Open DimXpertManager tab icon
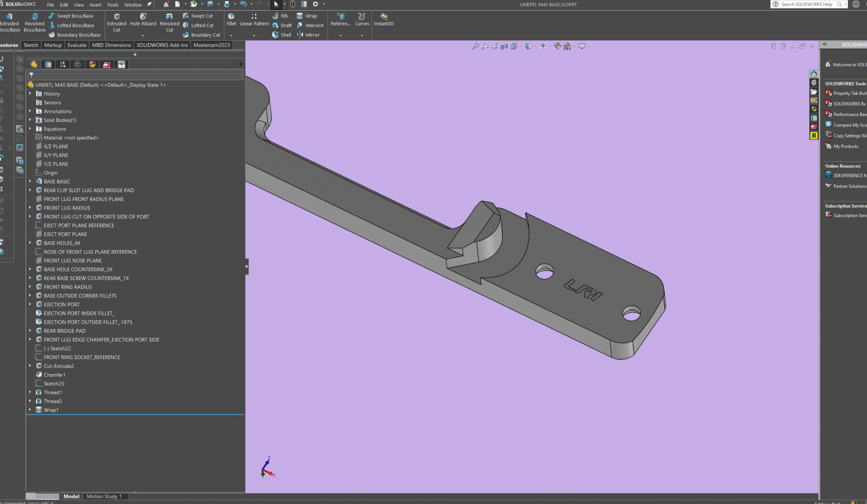The width and height of the screenshot is (867, 504). tap(77, 64)
